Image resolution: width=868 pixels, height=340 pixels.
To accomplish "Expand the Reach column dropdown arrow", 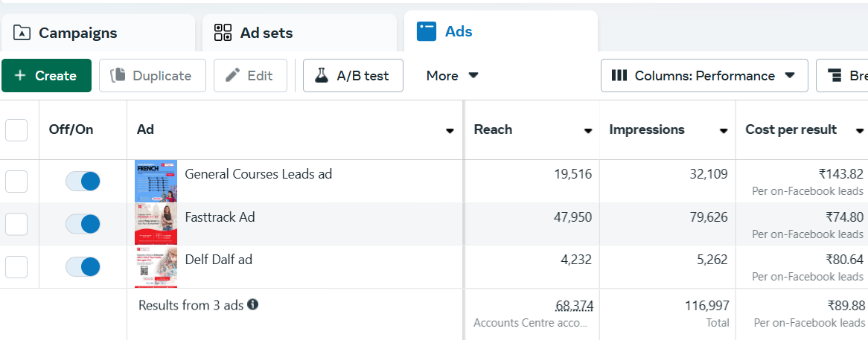I will (x=588, y=131).
